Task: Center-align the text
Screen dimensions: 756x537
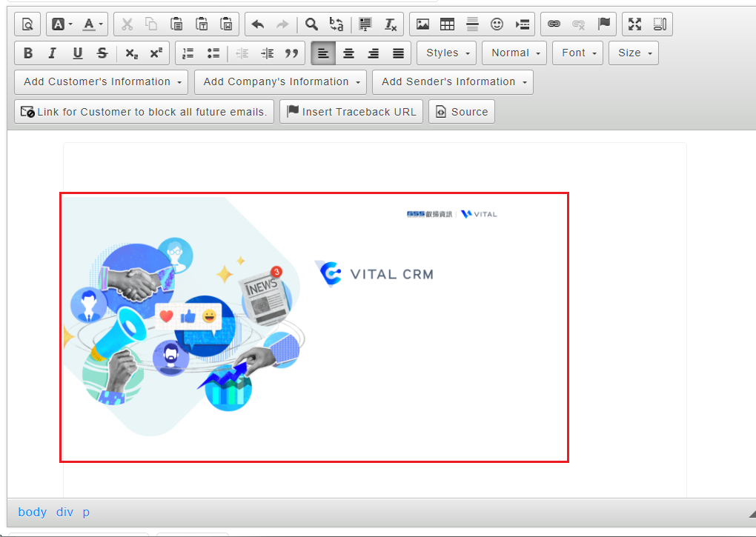Action: click(x=348, y=53)
